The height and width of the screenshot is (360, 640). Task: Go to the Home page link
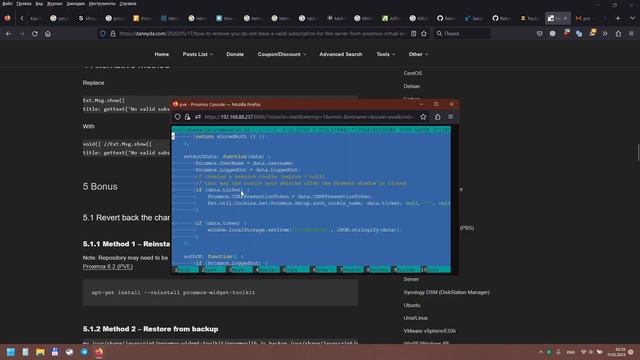(162, 54)
